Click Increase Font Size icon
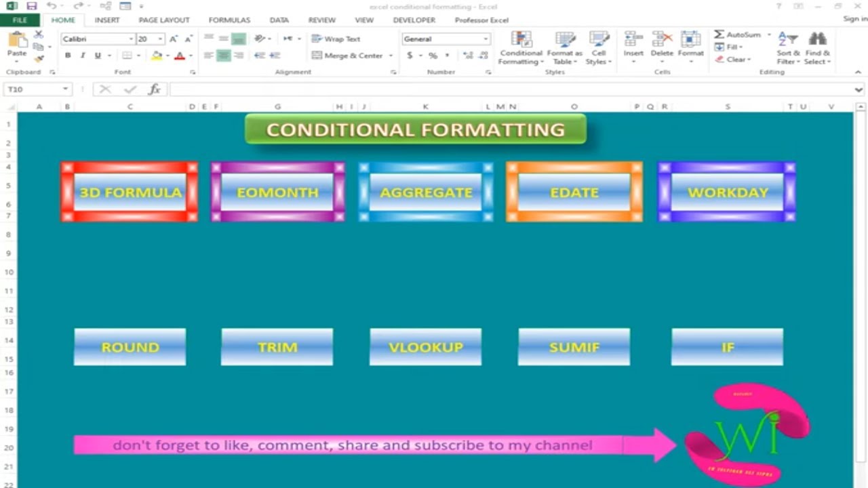868x488 pixels. (x=174, y=39)
